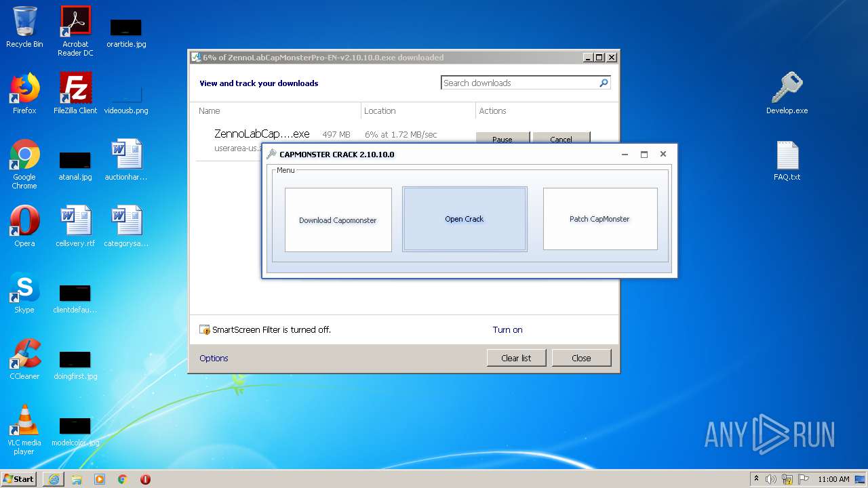Select ZennoLabCap....exe download entry
The width and height of the screenshot is (868, 488).
tap(262, 134)
